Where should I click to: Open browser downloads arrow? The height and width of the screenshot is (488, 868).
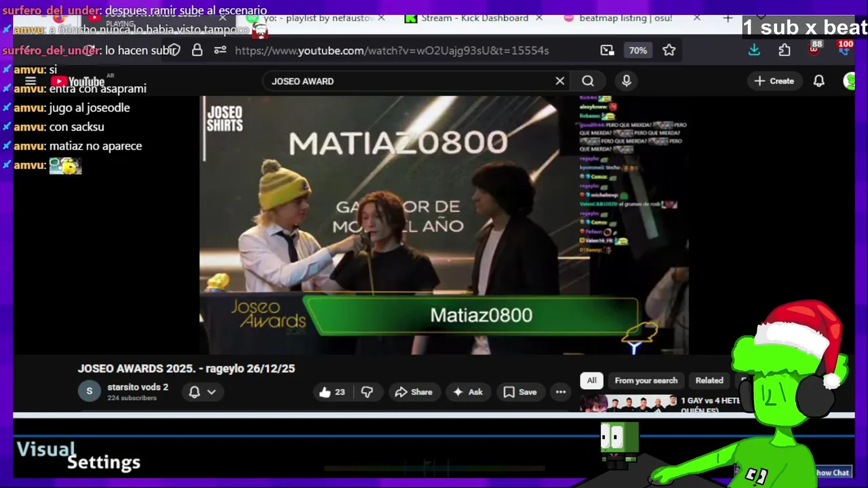(x=754, y=50)
